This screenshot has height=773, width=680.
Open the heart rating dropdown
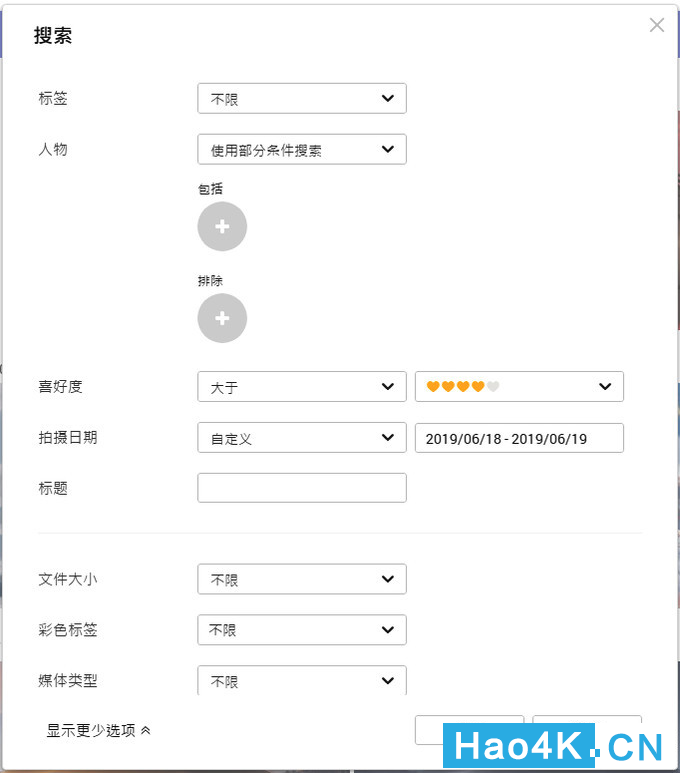519,386
